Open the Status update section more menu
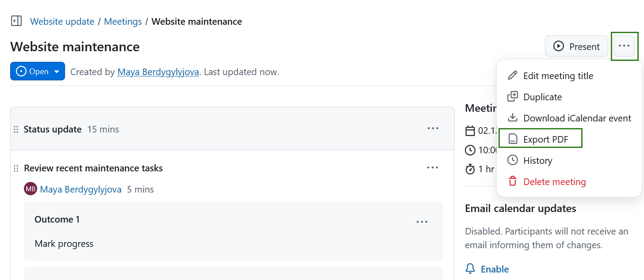The image size is (644, 280). click(433, 129)
